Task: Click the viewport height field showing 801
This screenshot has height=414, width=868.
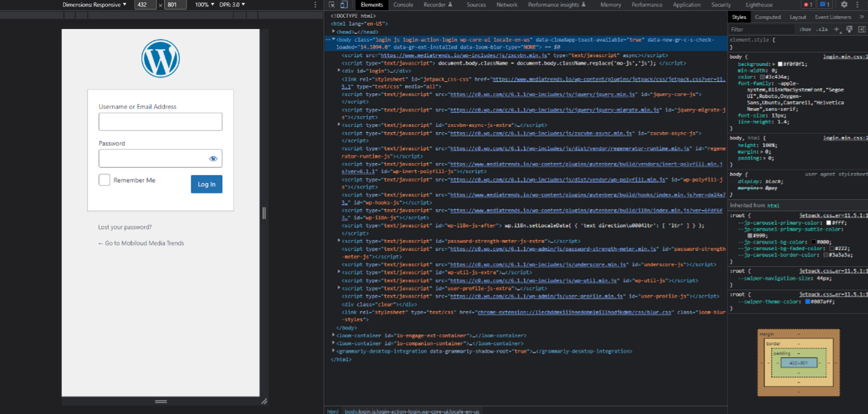Action: (x=175, y=5)
